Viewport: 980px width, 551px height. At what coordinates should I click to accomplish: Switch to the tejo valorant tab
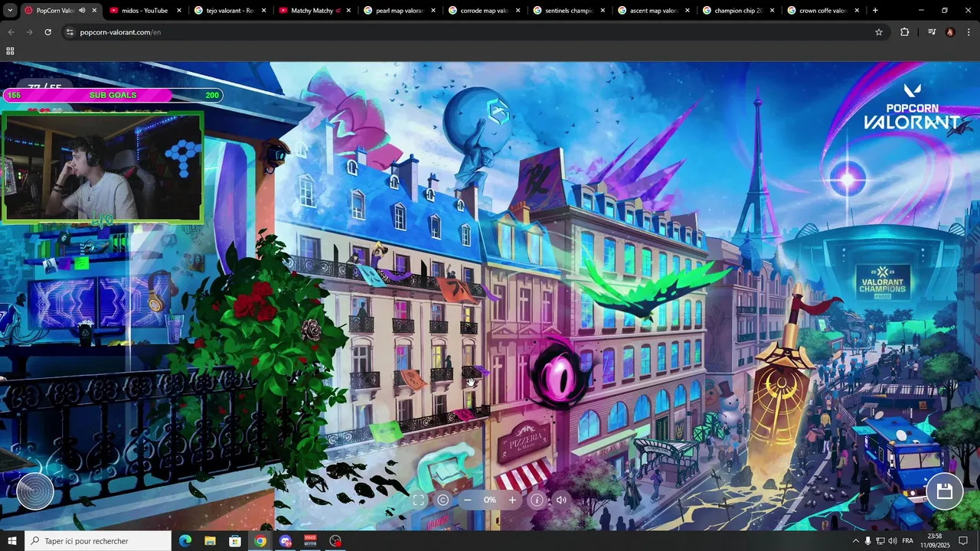tap(230, 11)
